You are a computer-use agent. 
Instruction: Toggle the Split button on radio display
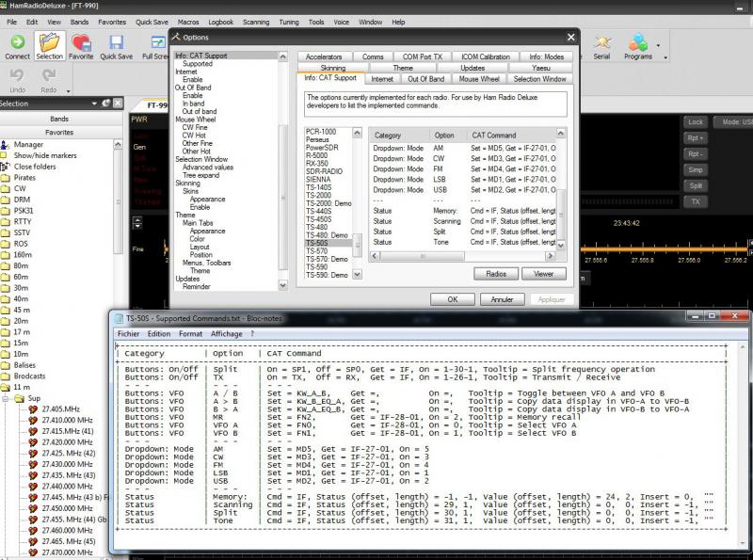tap(695, 185)
